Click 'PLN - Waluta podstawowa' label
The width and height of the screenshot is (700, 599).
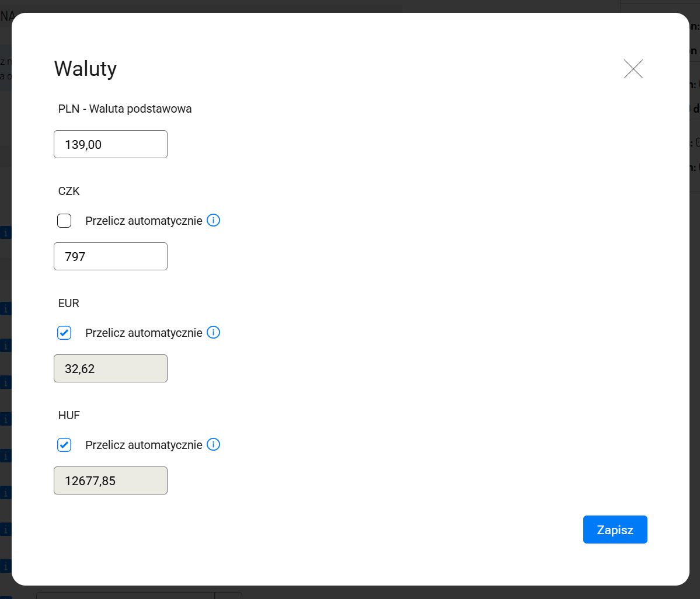coord(125,109)
